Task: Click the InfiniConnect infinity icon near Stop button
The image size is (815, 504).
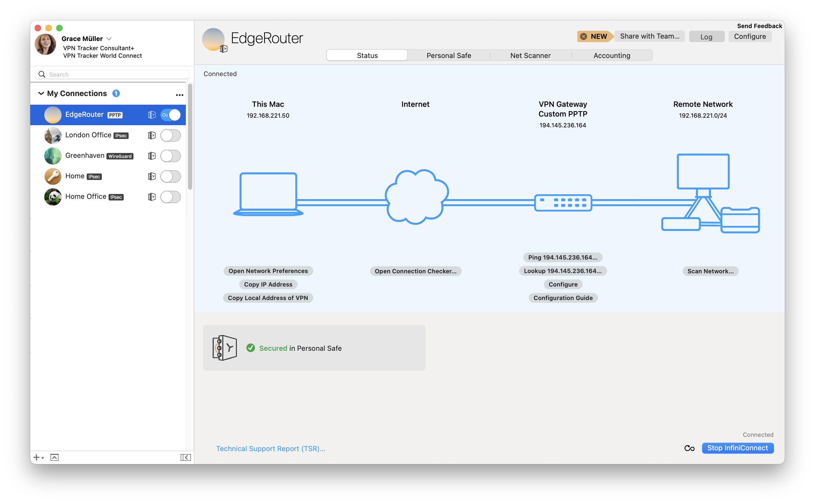Action: click(689, 448)
